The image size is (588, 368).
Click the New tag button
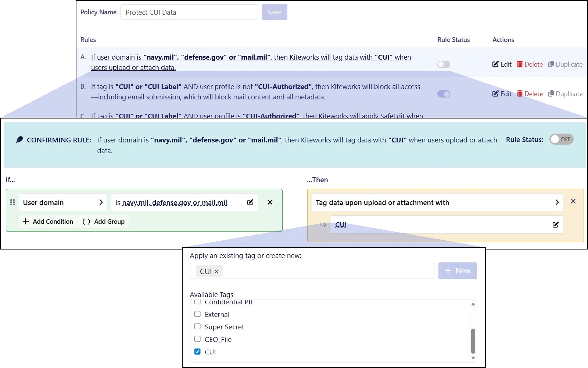pyautogui.click(x=458, y=271)
